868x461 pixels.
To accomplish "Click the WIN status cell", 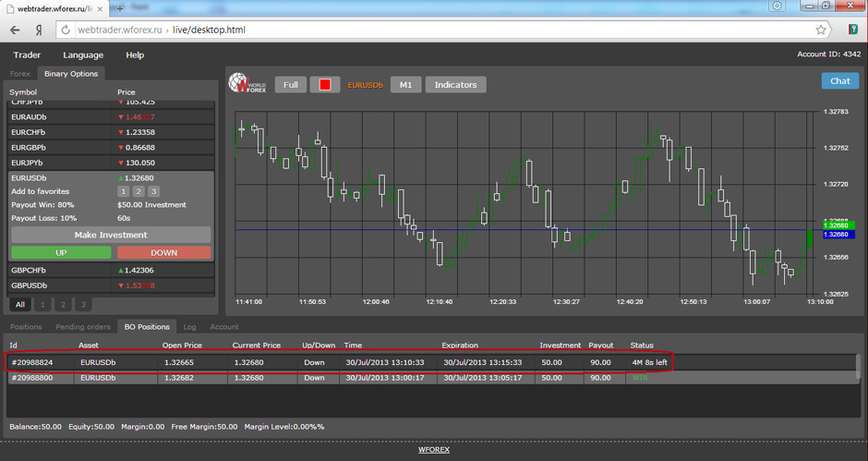I will point(640,378).
